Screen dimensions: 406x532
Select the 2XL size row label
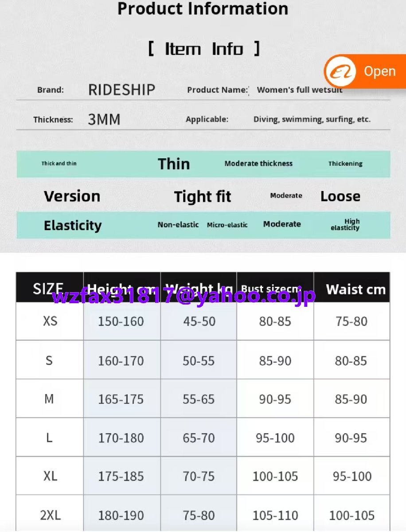tap(50, 515)
